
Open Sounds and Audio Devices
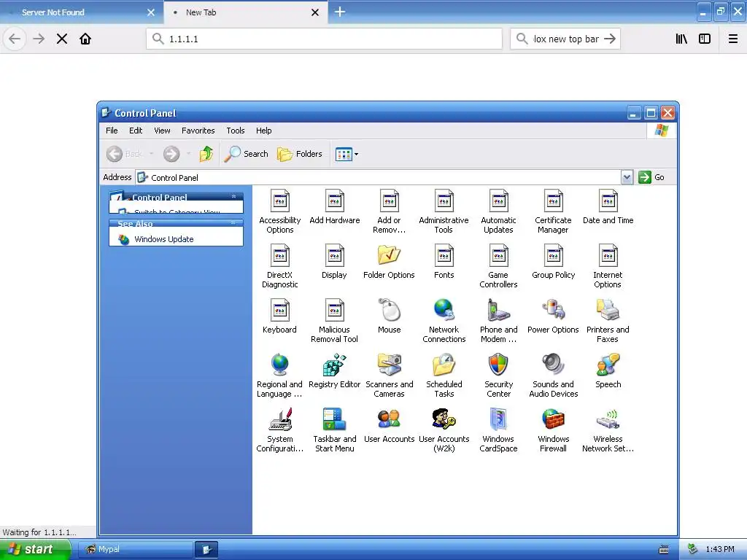553,376
